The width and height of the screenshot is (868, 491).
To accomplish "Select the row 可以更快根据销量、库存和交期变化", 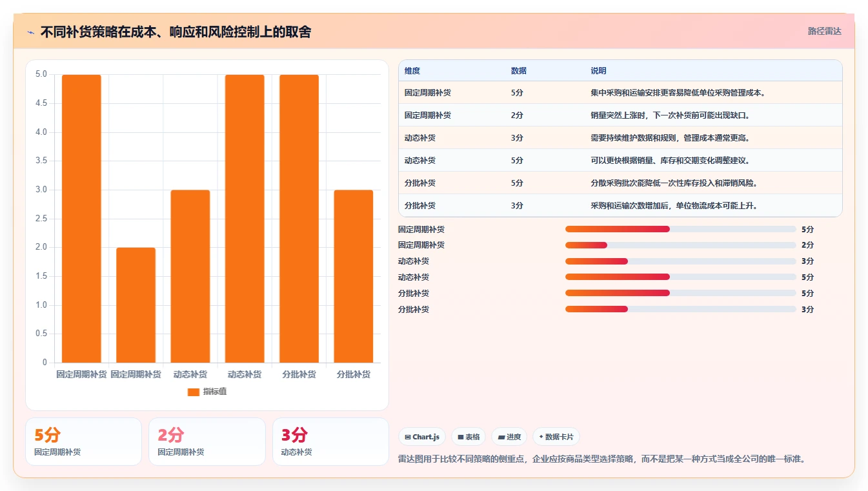I will tap(620, 161).
